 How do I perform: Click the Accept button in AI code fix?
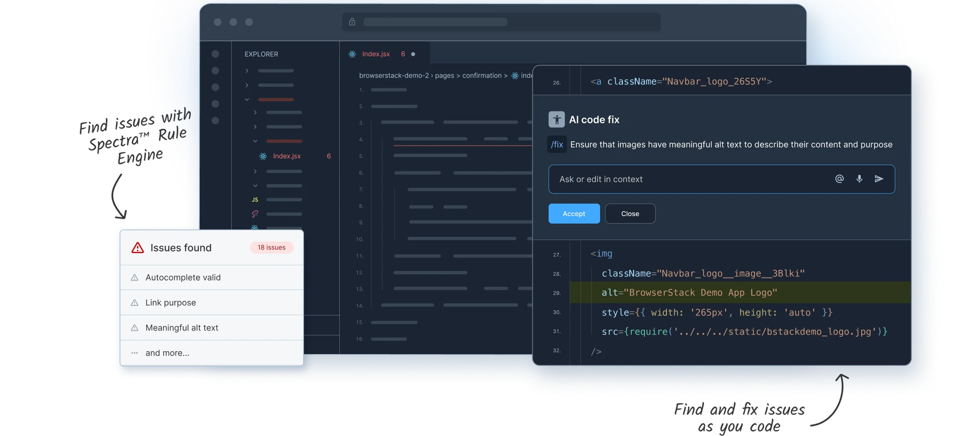pyautogui.click(x=574, y=213)
